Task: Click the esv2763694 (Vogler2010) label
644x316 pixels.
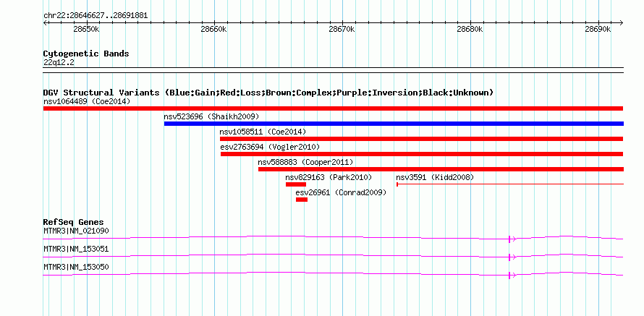Action: (x=270, y=147)
